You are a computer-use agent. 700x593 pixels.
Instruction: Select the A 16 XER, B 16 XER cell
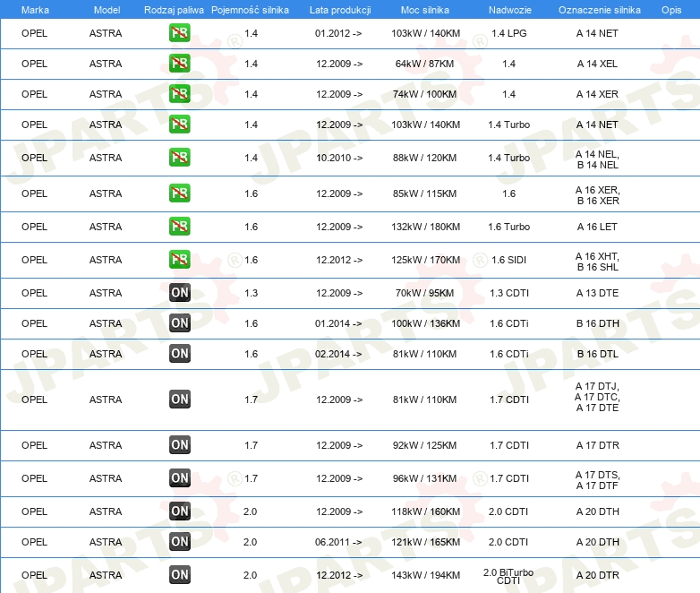tap(598, 195)
